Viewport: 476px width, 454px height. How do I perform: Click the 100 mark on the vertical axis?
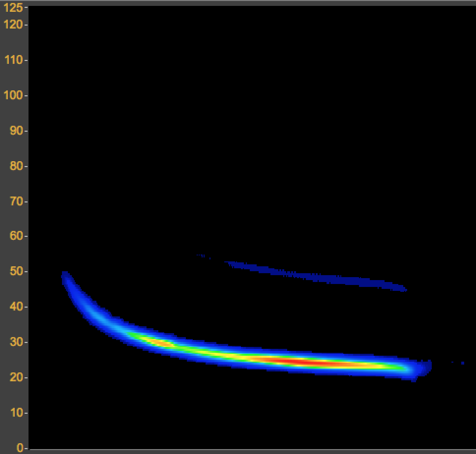13,95
